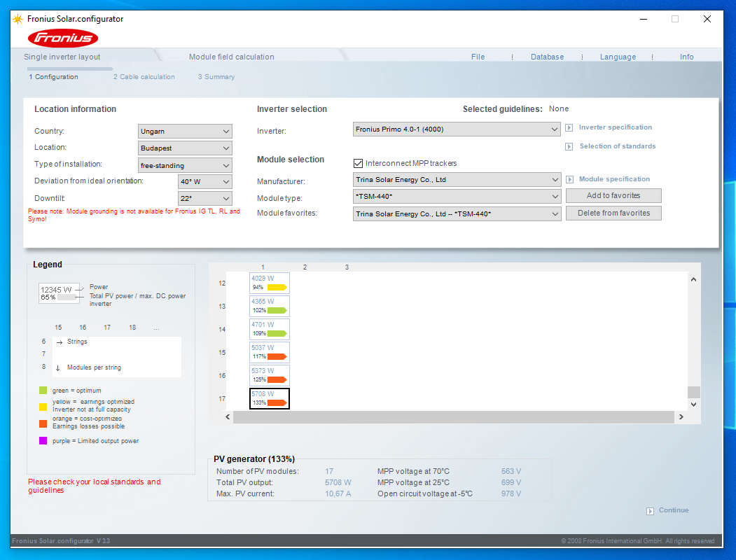Expand the Module type dropdown
Screen dimensions: 736x560
click(x=456, y=198)
